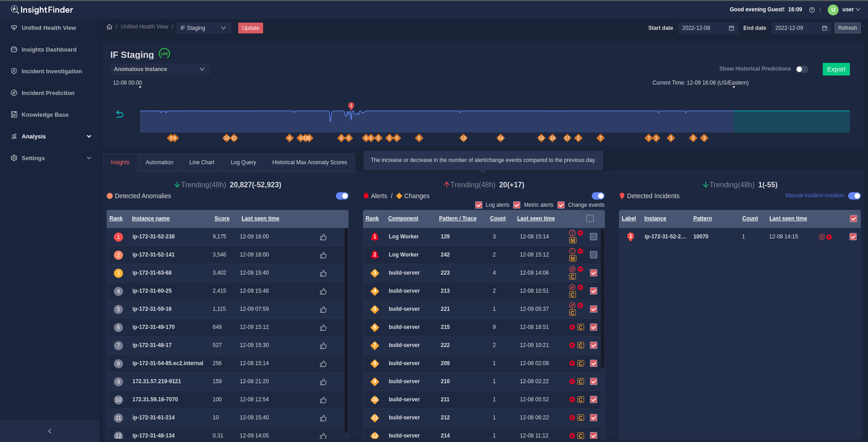
Task: Collapse the left sidebar arrow
Action: pyautogui.click(x=50, y=431)
